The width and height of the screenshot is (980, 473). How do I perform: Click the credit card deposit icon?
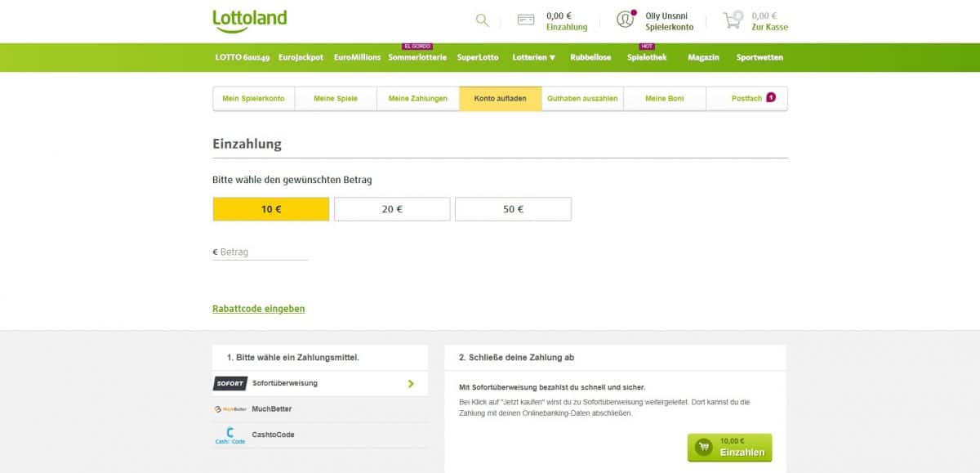pos(527,20)
